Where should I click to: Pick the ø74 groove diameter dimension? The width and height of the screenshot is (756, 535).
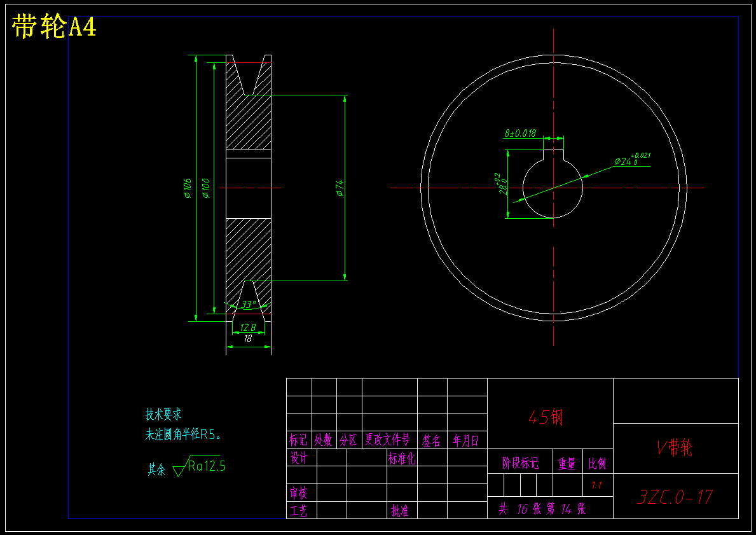pyautogui.click(x=340, y=188)
